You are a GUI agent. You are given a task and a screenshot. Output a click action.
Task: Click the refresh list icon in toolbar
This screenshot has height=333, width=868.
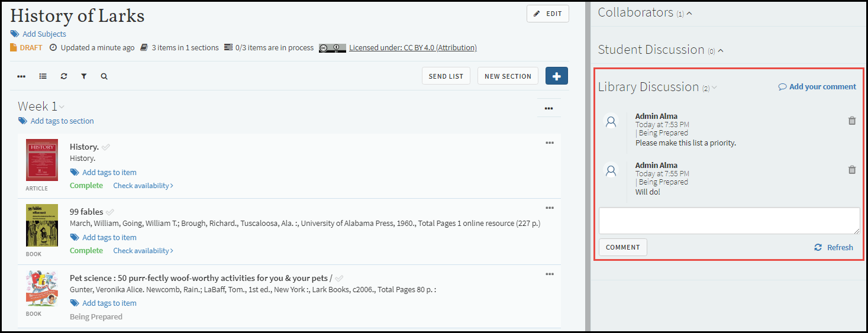(64, 76)
